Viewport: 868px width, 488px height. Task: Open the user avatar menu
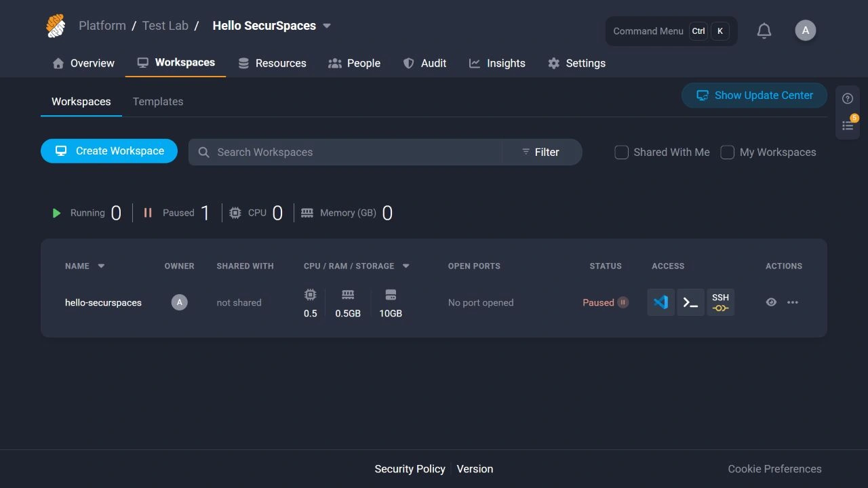(x=806, y=30)
